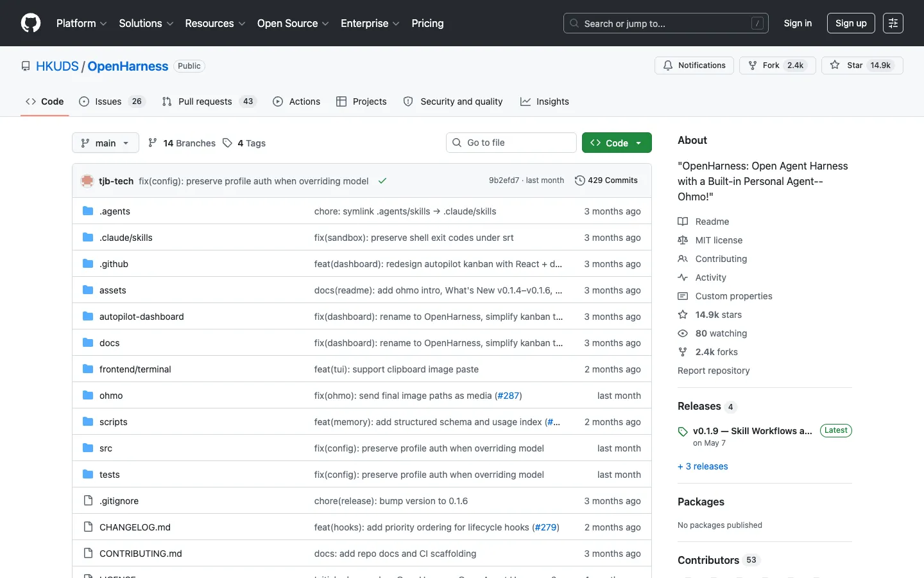Click the green check status icon on the latest commit

click(x=382, y=181)
